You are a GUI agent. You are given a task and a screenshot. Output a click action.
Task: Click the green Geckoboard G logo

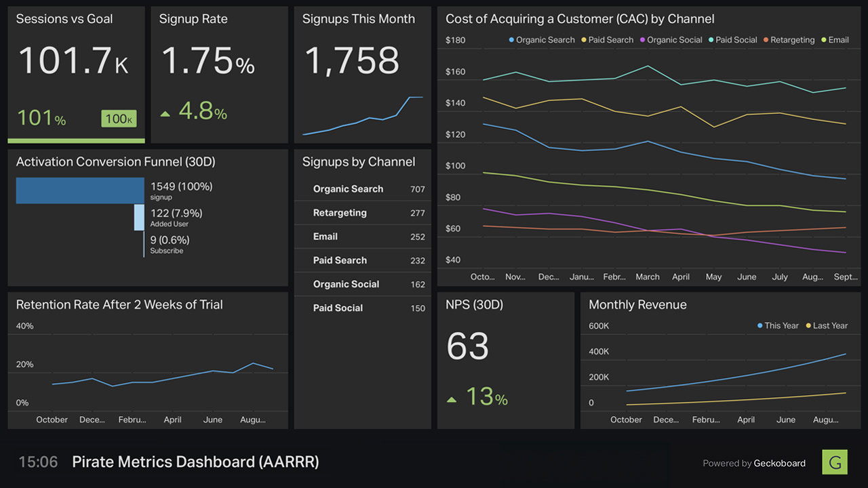[x=835, y=462]
